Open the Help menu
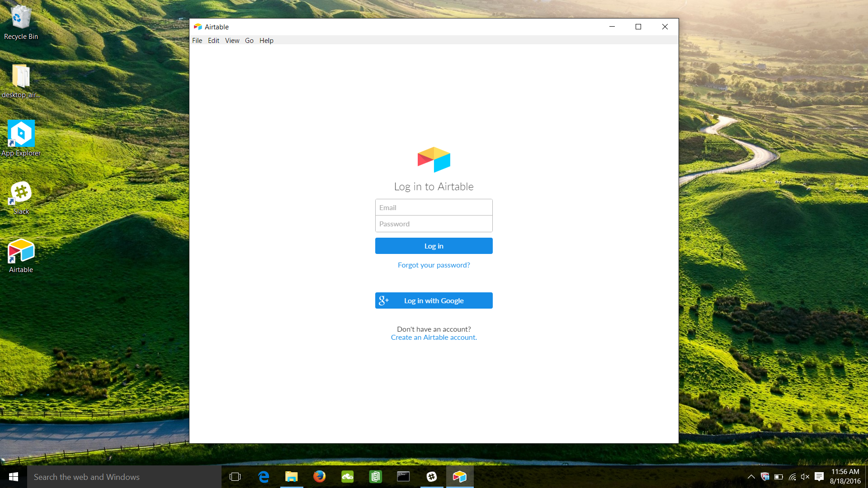This screenshot has height=488, width=868. pos(266,41)
